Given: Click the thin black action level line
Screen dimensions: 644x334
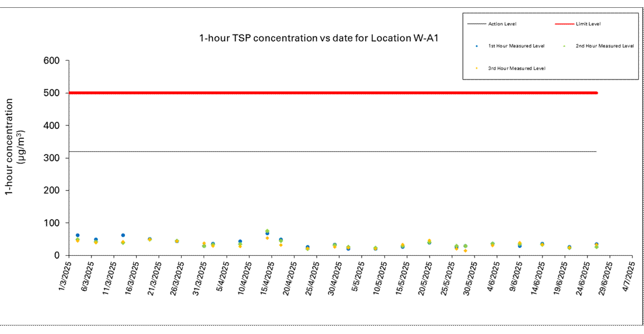Looking at the screenshot, I should tap(332, 151).
